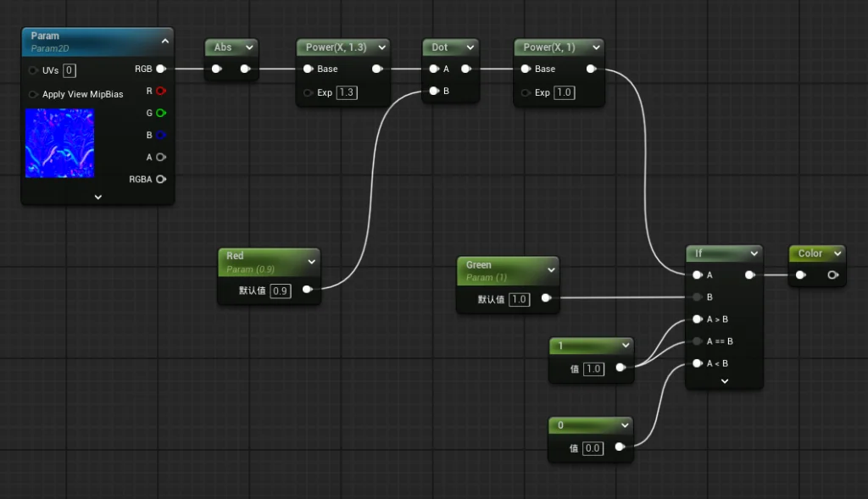This screenshot has height=499, width=868.
Task: Click Exp value field showing 1.3
Action: [x=347, y=92]
